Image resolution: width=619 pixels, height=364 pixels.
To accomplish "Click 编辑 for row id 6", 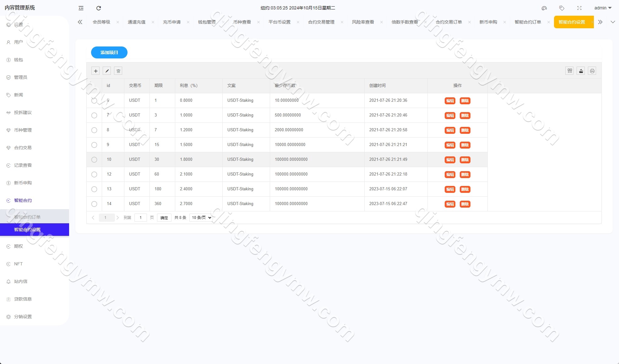I will (x=450, y=101).
